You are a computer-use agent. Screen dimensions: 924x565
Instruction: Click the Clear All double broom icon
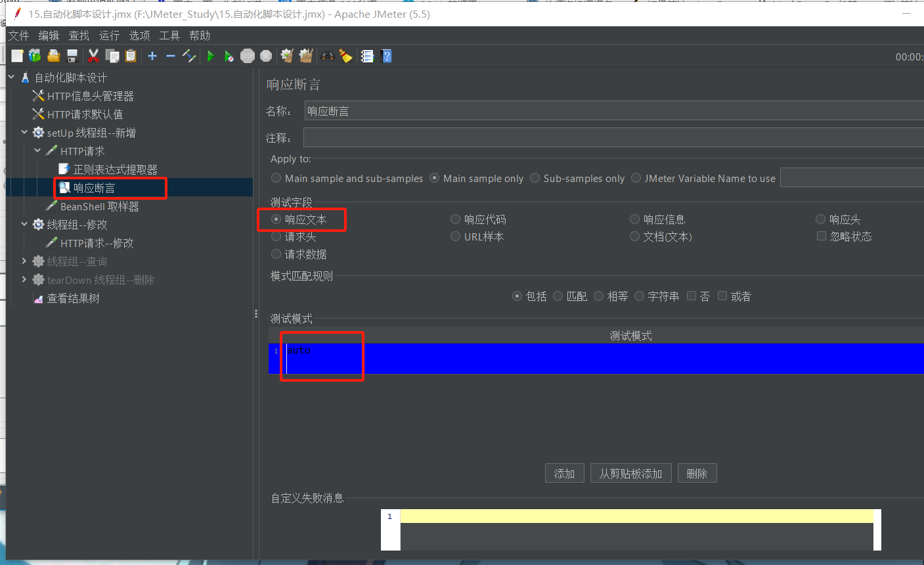point(306,56)
